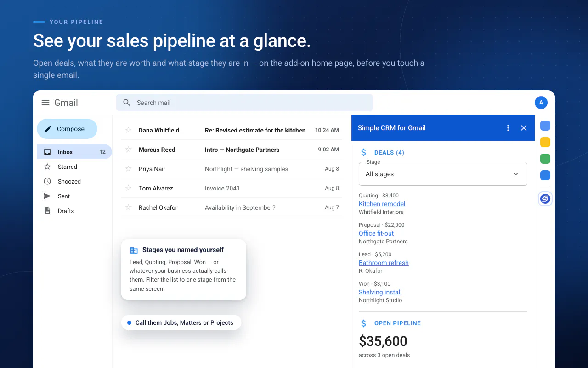Open the account avatar A
This screenshot has width=588, height=368.
[541, 103]
